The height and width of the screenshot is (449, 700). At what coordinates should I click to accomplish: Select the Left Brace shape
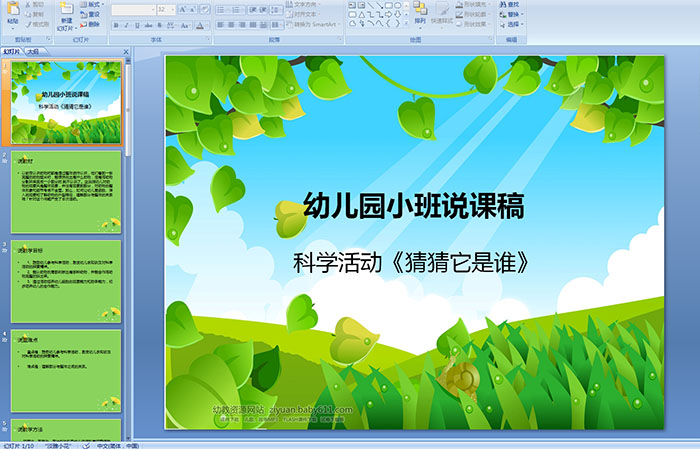coord(388,23)
